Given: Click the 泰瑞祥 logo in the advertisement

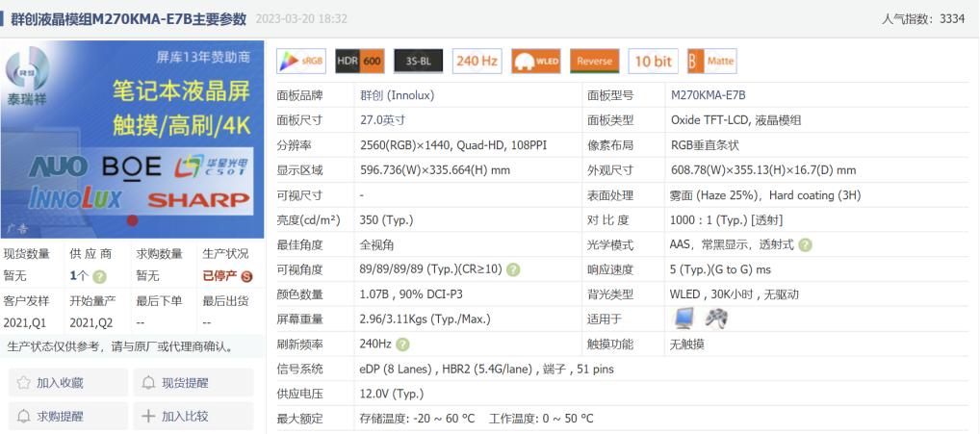Looking at the screenshot, I should click(x=28, y=75).
